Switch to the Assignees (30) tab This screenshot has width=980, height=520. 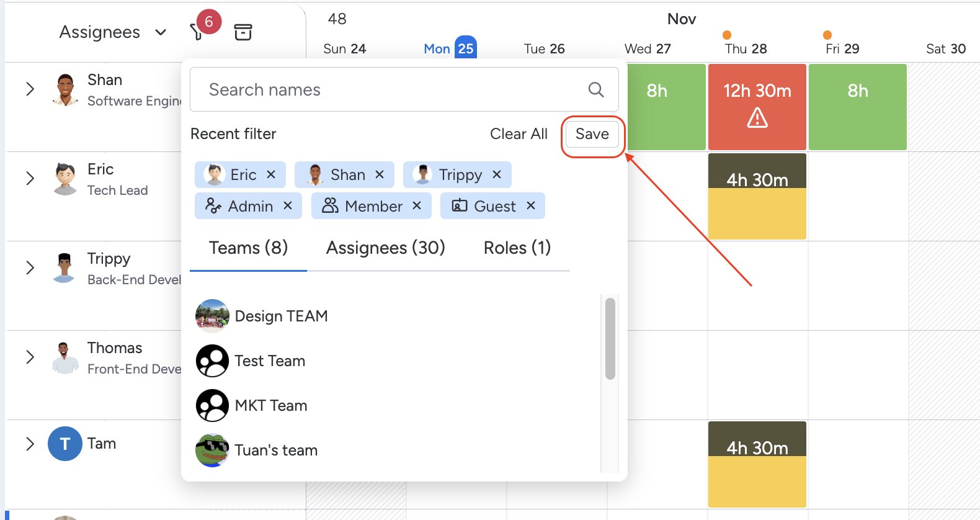385,248
